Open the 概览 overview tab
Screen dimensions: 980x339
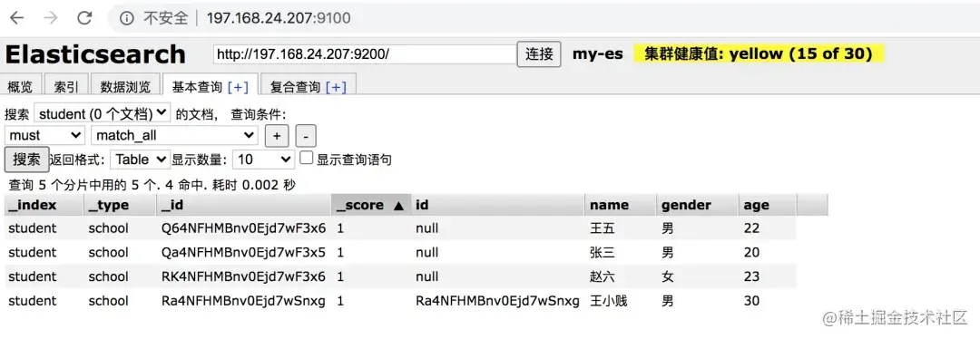click(x=20, y=87)
